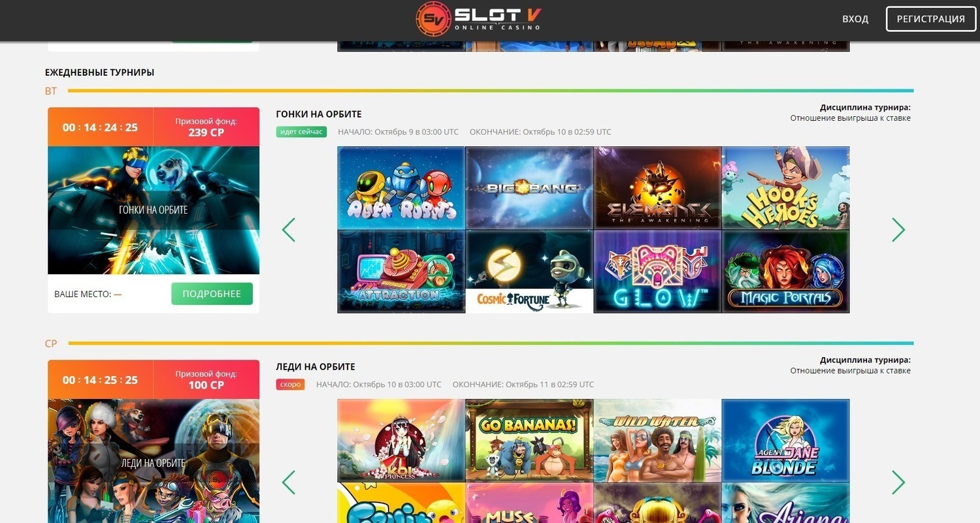Viewport: 980px width, 523px height.
Task: Open the Alien Robots game tile
Action: [401, 188]
